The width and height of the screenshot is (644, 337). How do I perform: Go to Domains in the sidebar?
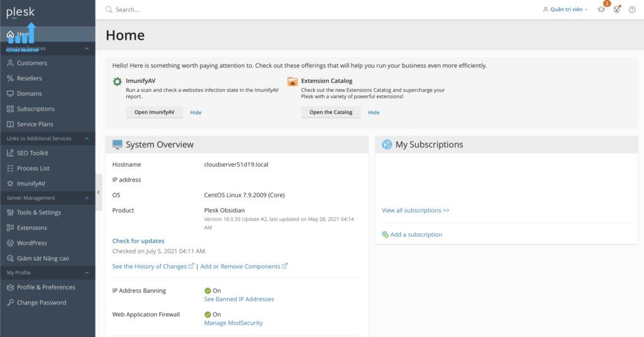click(x=29, y=94)
